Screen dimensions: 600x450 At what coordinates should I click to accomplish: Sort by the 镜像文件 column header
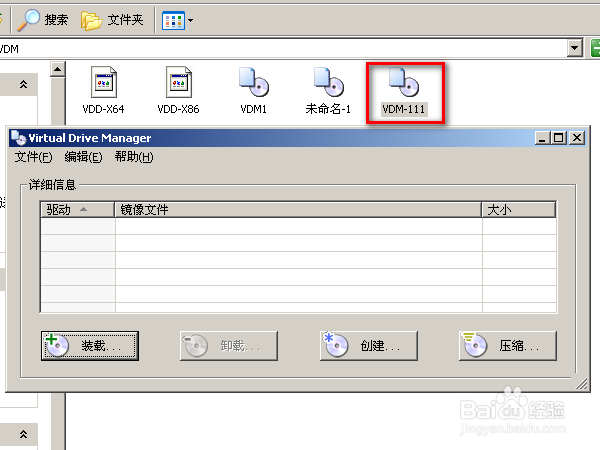pos(298,210)
